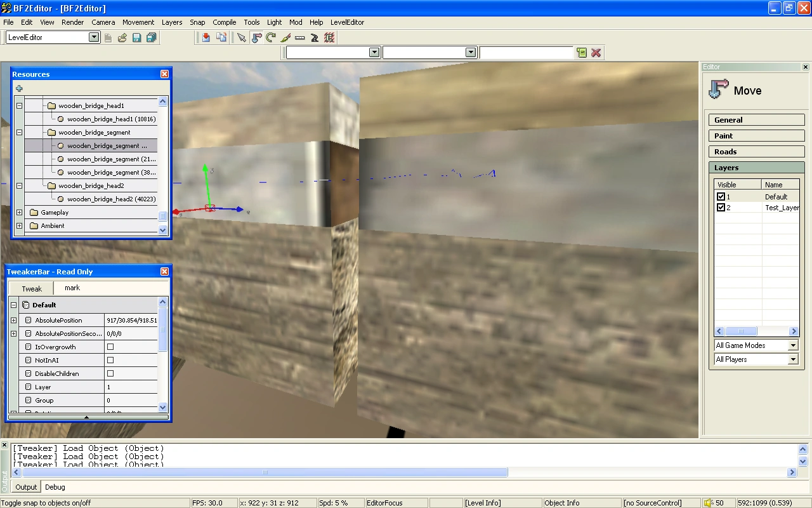This screenshot has width=812, height=508.
Task: Pick the paintbrush tool icon
Action: click(x=285, y=37)
